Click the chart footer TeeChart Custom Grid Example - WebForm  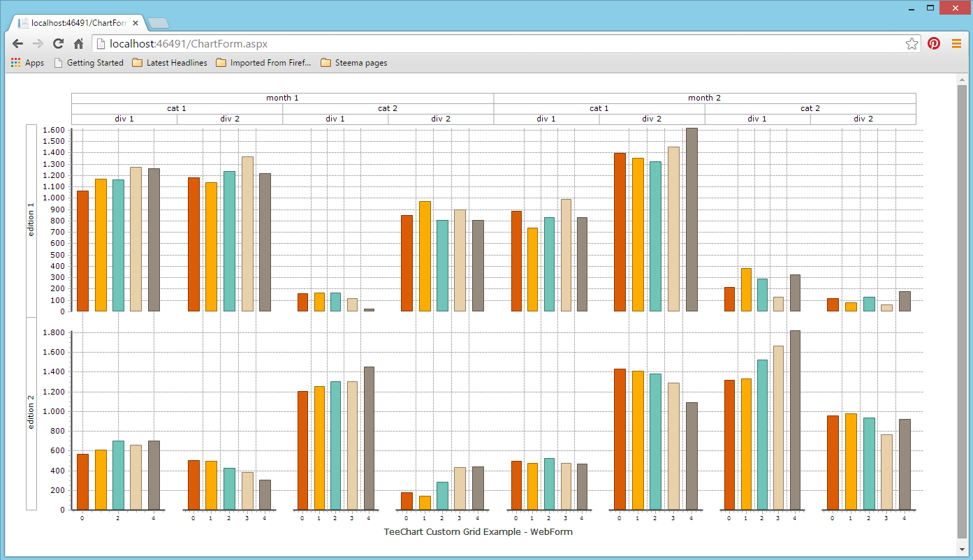pos(478,532)
